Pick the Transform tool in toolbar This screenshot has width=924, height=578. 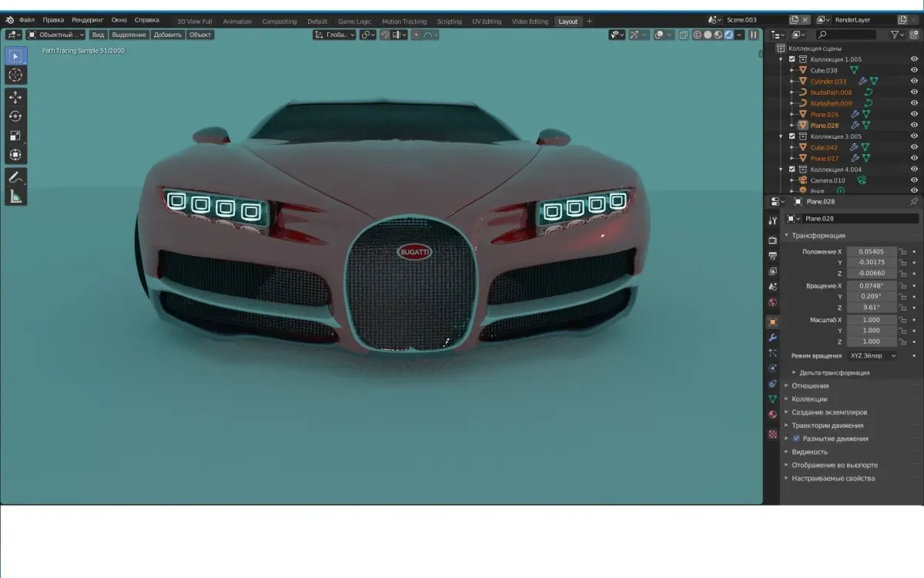coord(15,155)
